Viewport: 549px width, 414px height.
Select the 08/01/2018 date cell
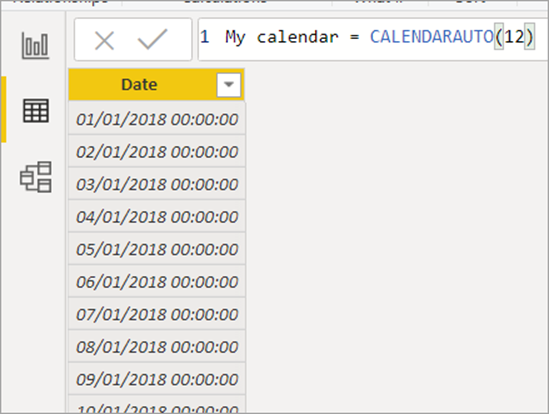click(x=157, y=347)
